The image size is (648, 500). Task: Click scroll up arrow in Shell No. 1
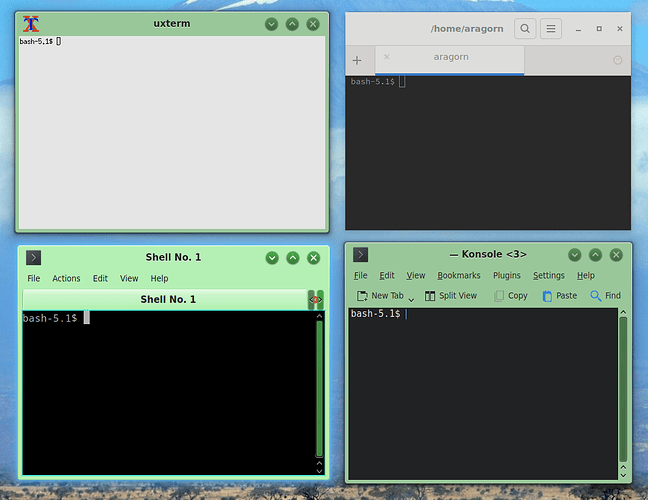319,316
